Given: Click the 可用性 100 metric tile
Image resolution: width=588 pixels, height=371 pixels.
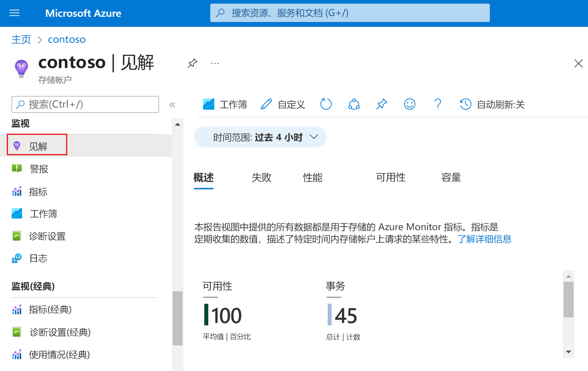Looking at the screenshot, I should (x=227, y=311).
